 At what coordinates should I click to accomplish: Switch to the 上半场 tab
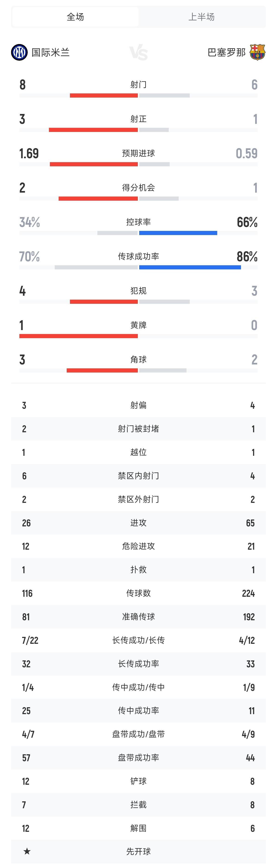(202, 17)
